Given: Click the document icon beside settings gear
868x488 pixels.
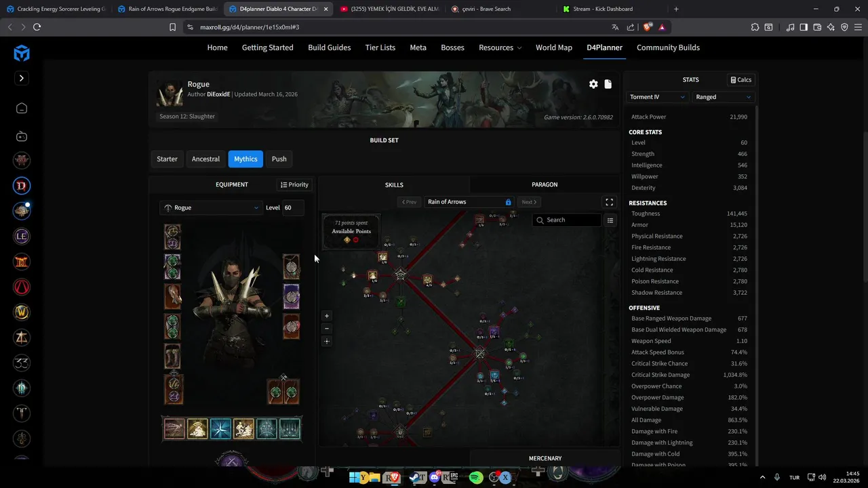Looking at the screenshot, I should point(608,84).
